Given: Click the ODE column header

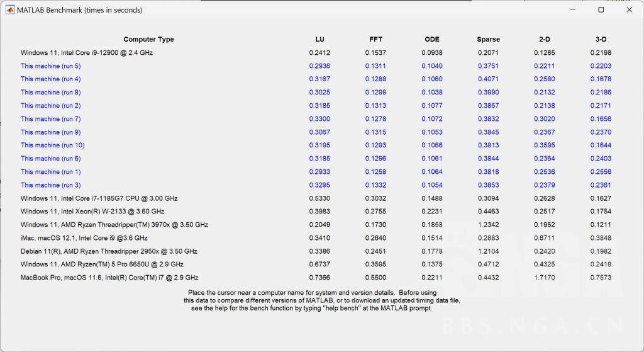Looking at the screenshot, I should coord(432,40).
